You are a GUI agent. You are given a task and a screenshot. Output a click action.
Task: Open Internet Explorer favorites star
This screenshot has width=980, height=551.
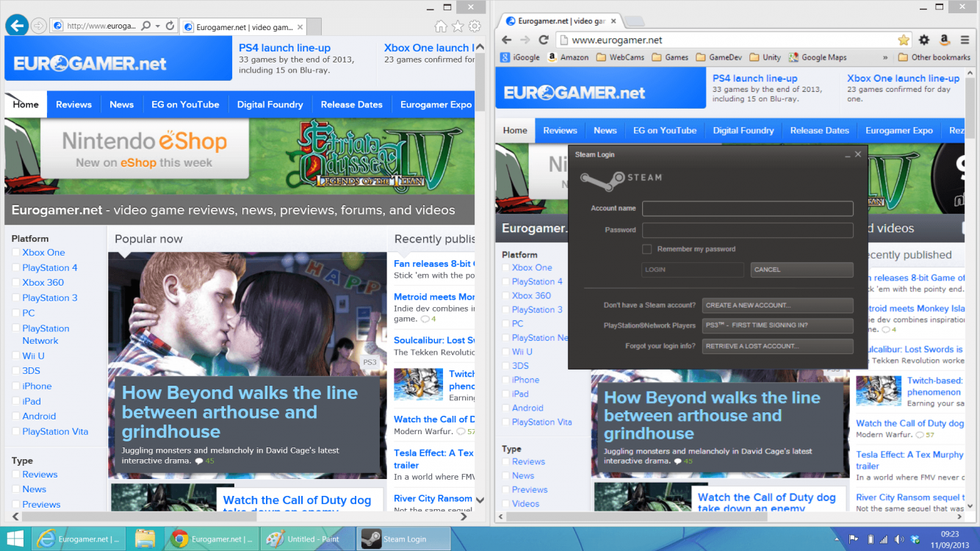pos(458,26)
